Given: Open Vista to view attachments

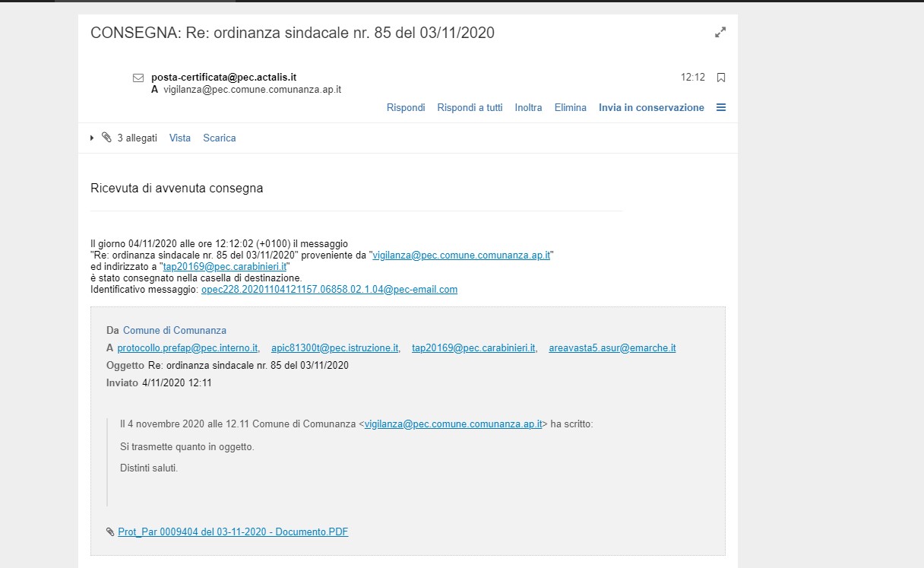Looking at the screenshot, I should coord(180,138).
